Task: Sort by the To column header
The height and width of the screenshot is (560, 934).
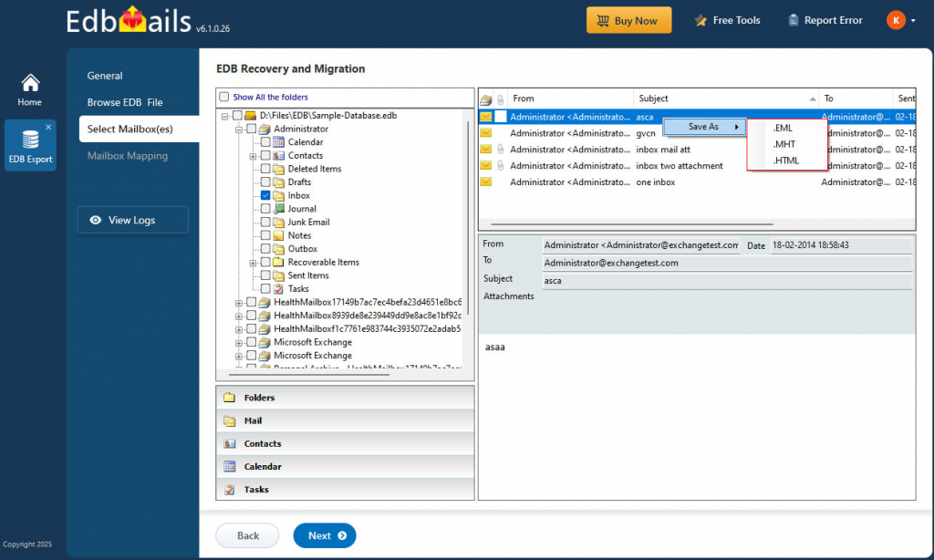Action: click(x=856, y=99)
